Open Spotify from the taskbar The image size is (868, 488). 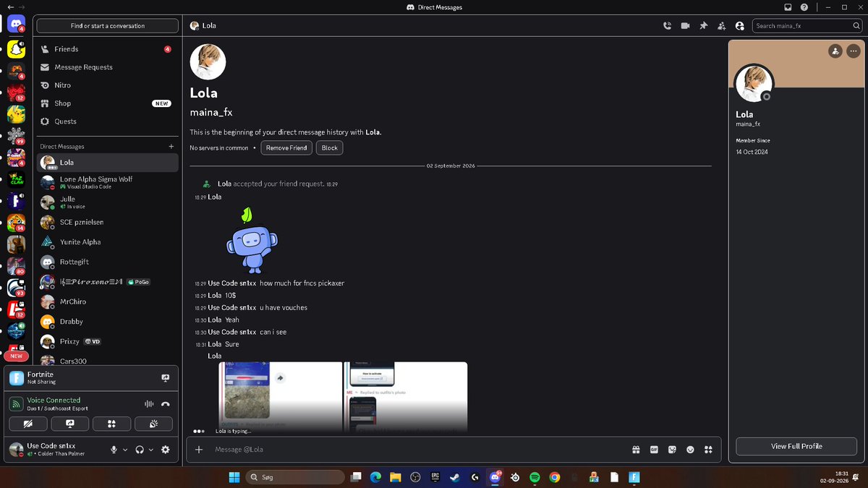tap(535, 477)
